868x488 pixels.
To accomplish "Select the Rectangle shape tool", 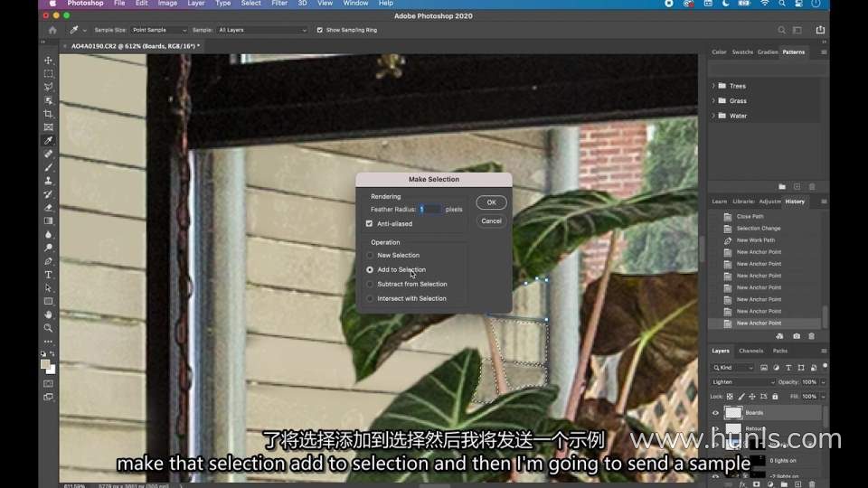I will click(49, 302).
